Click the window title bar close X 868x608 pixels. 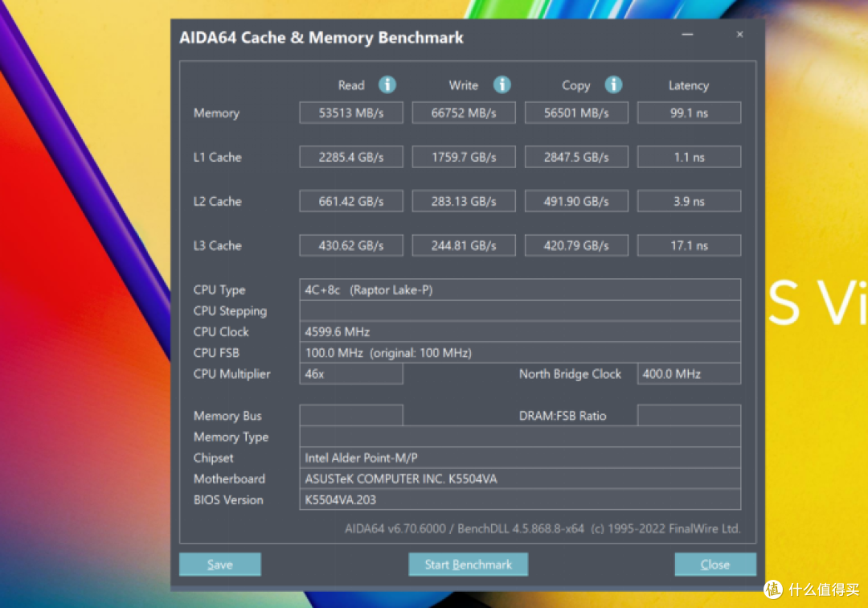(739, 35)
